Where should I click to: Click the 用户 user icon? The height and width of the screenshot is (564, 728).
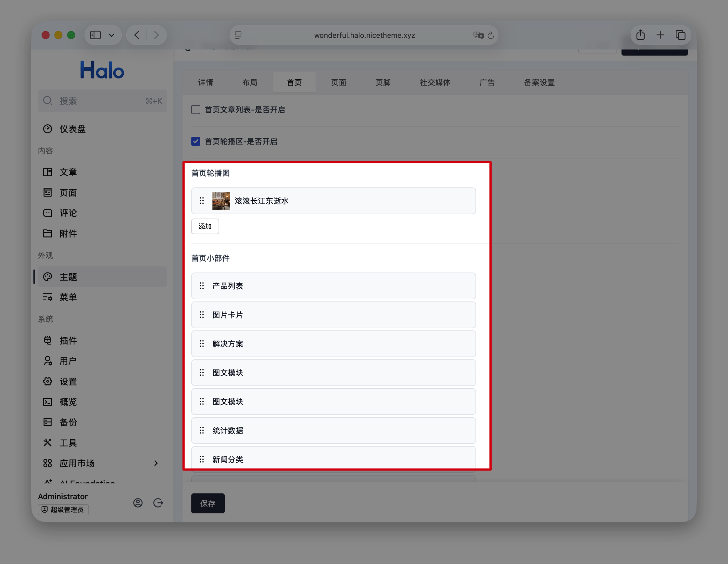48,361
